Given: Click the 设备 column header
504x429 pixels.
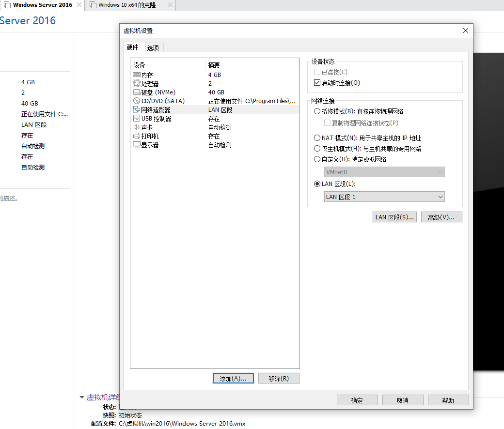Looking at the screenshot, I should coord(168,65).
